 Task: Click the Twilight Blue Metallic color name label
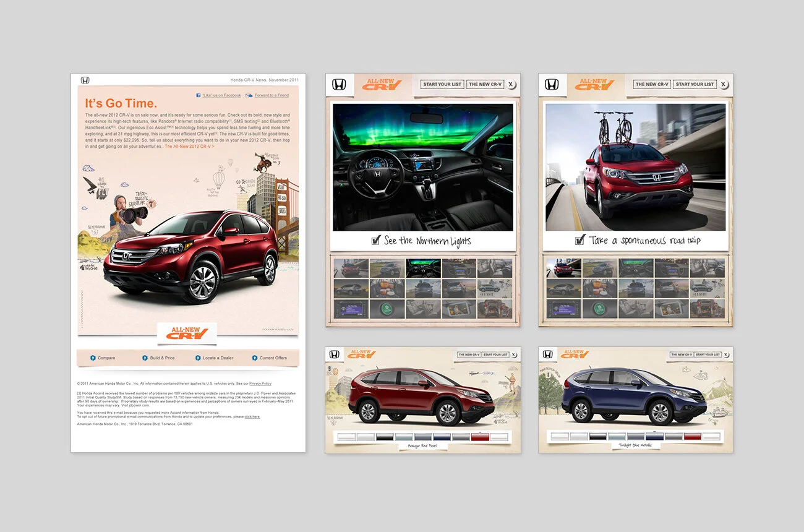635,445
